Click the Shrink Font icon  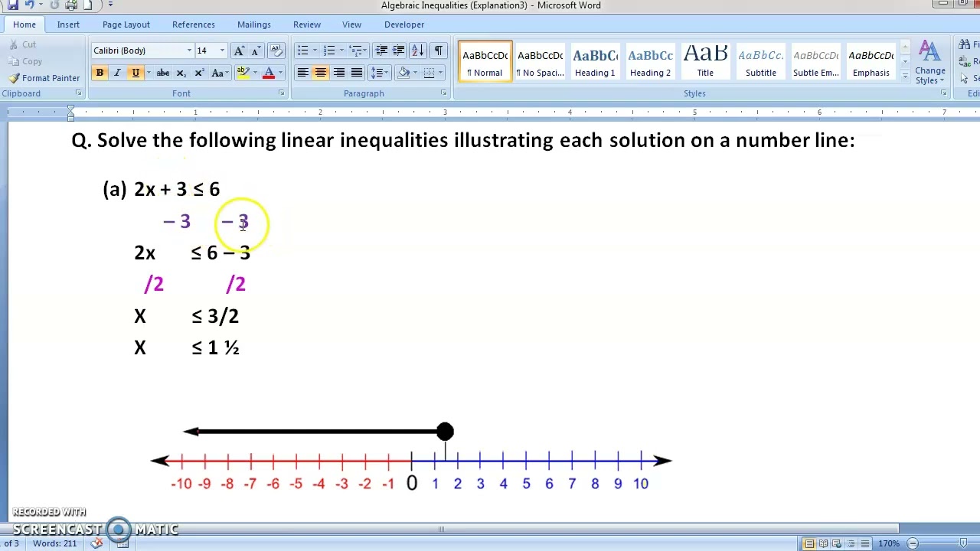point(256,51)
